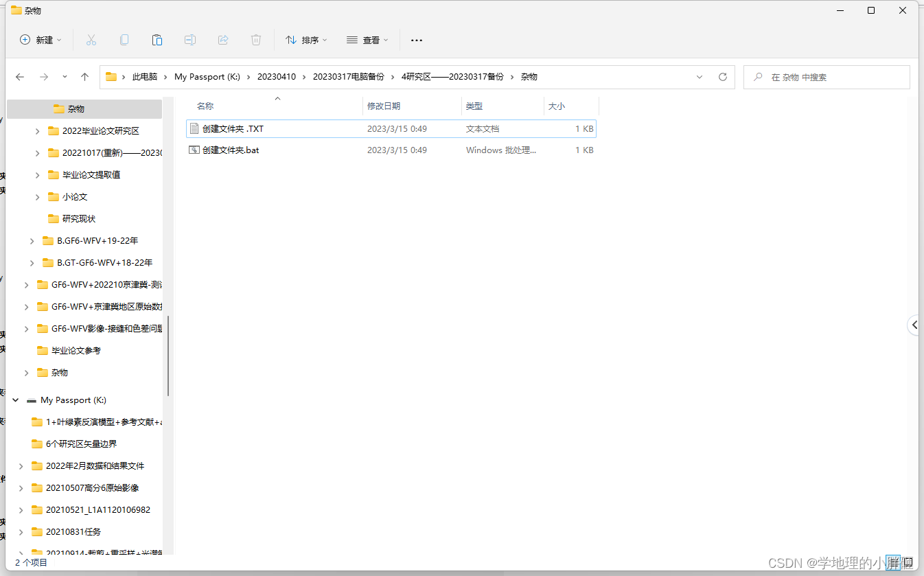The width and height of the screenshot is (924, 576).
Task: Open the 新建 (New) dropdown
Action: pyautogui.click(x=41, y=40)
